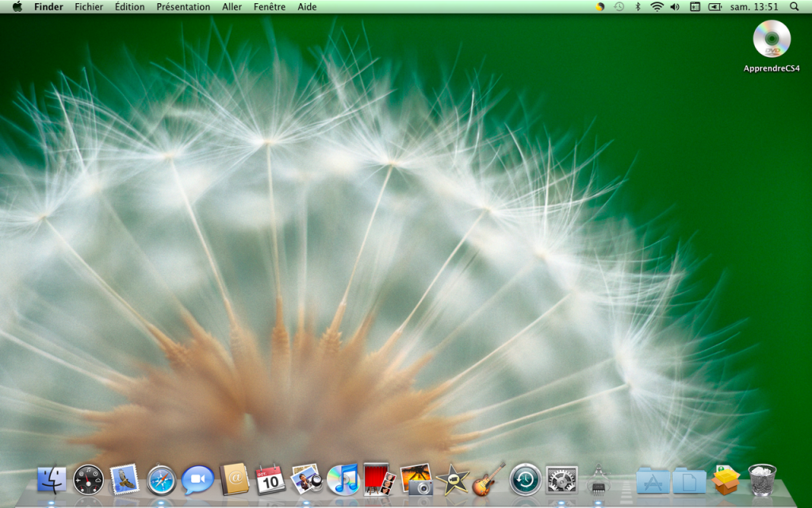The width and height of the screenshot is (812, 508).
Task: Open the Fichier menu
Action: tap(89, 6)
